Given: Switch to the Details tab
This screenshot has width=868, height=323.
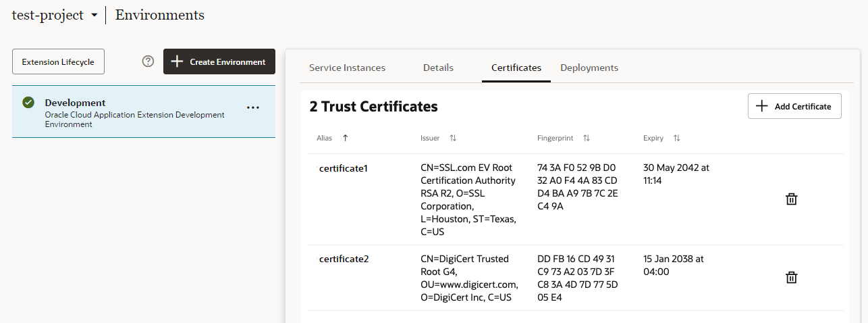Looking at the screenshot, I should pyautogui.click(x=438, y=68).
